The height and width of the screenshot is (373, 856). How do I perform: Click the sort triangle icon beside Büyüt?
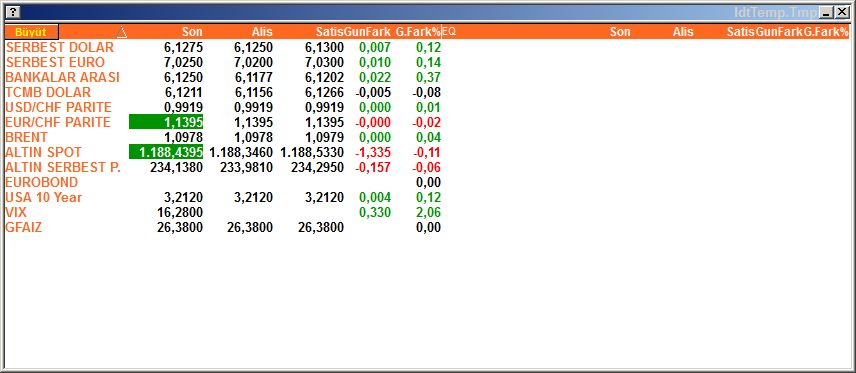[x=122, y=32]
